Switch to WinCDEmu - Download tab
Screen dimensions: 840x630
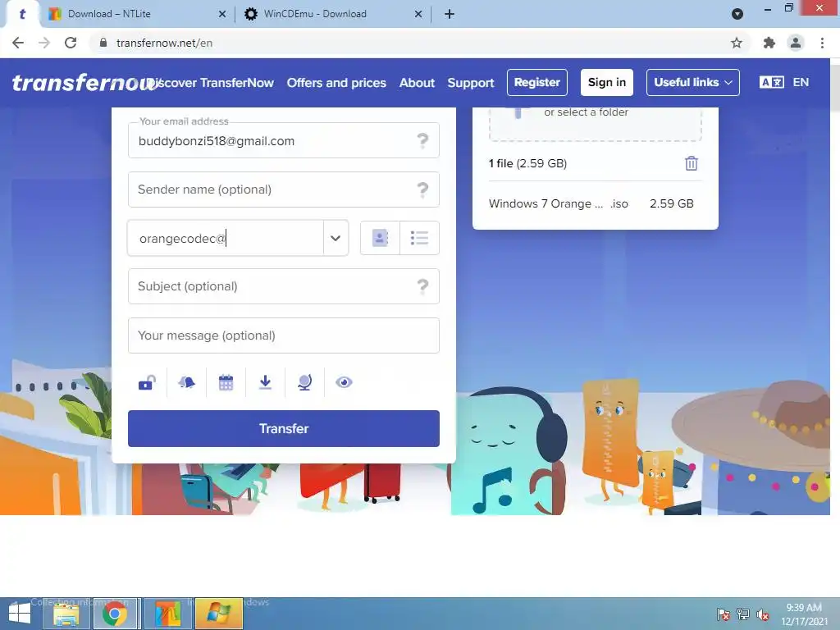tap(332, 14)
